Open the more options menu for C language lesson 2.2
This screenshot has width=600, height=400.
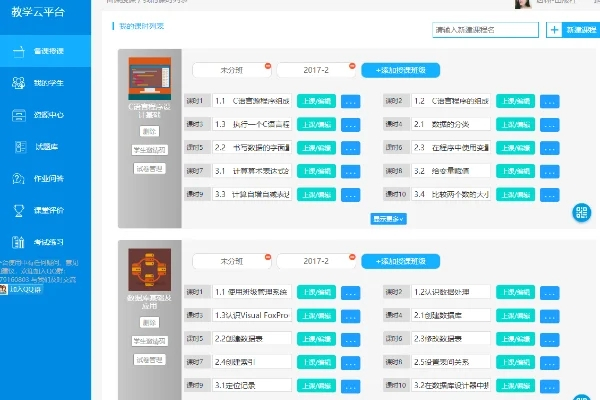pos(351,148)
